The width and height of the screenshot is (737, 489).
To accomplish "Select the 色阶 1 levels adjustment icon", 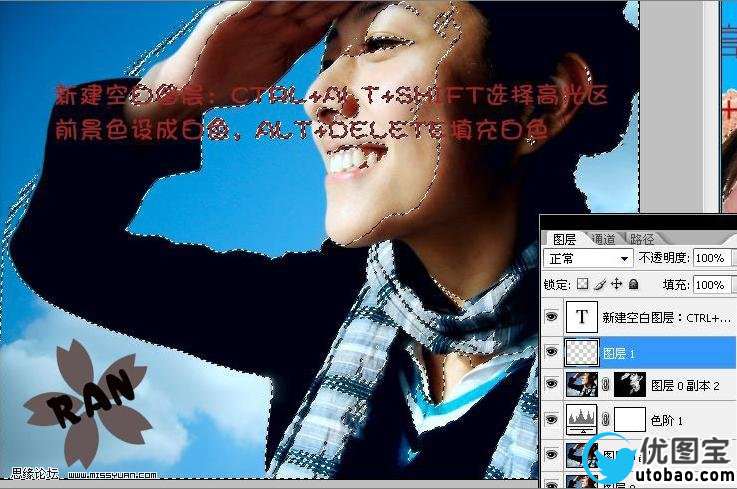I will point(582,419).
